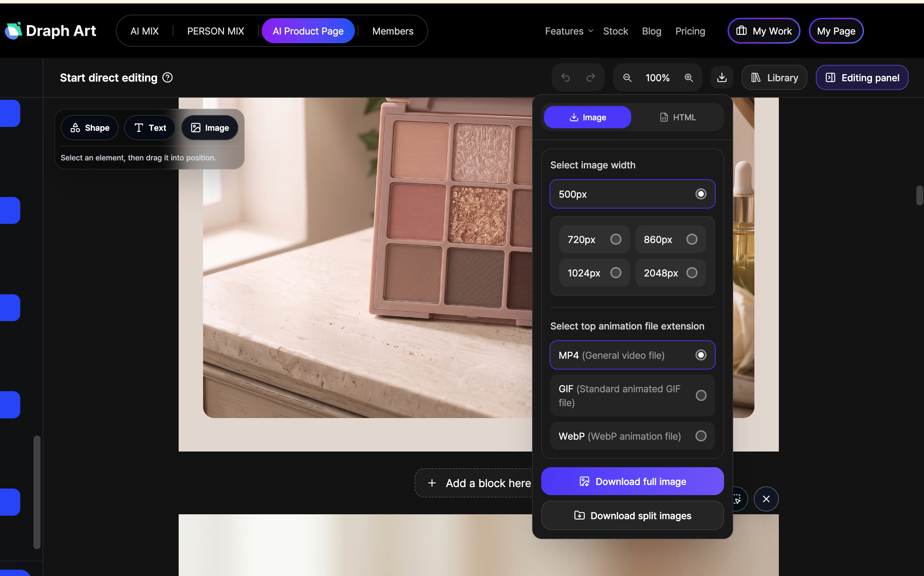The width and height of the screenshot is (924, 576).
Task: Open the Blog link
Action: point(651,31)
